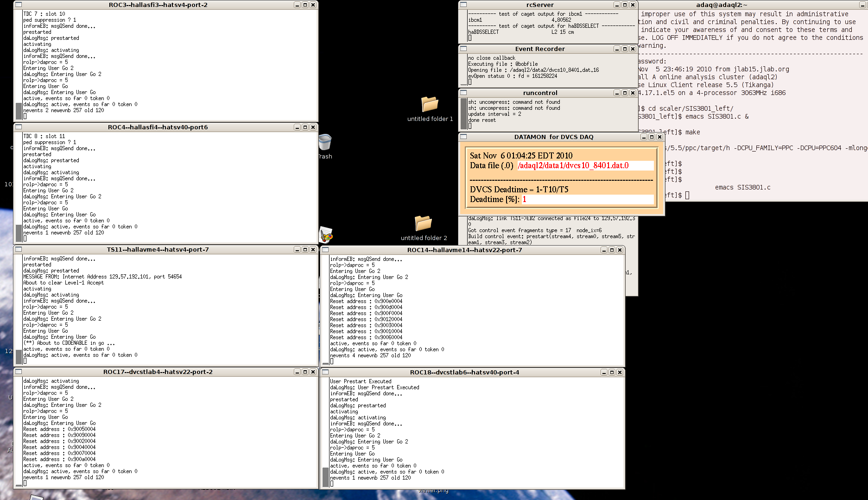Image resolution: width=868 pixels, height=500 pixels.
Task: Click the runcontrol window left scrollbar
Action: (463, 114)
